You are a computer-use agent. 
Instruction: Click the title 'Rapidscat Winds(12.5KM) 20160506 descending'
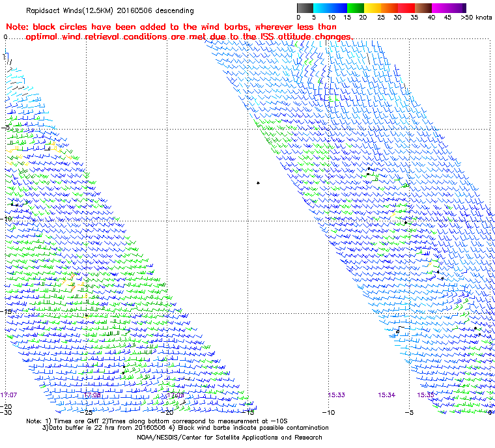coord(110,10)
